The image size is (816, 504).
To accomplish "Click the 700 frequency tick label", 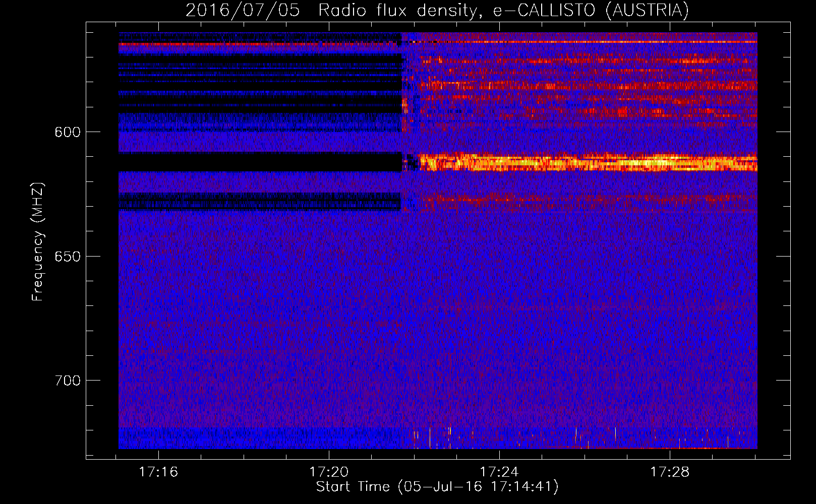I will point(68,381).
